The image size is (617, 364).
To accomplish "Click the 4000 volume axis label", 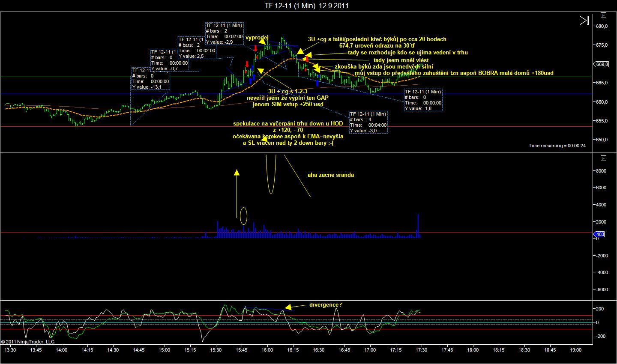I will click(601, 205).
